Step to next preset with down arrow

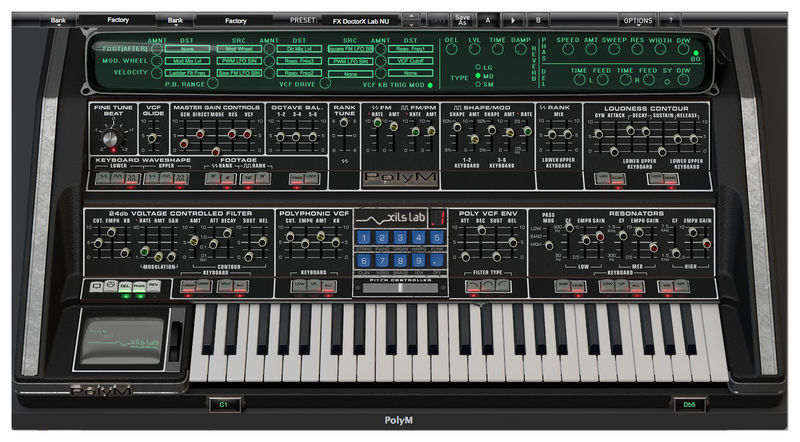click(411, 24)
